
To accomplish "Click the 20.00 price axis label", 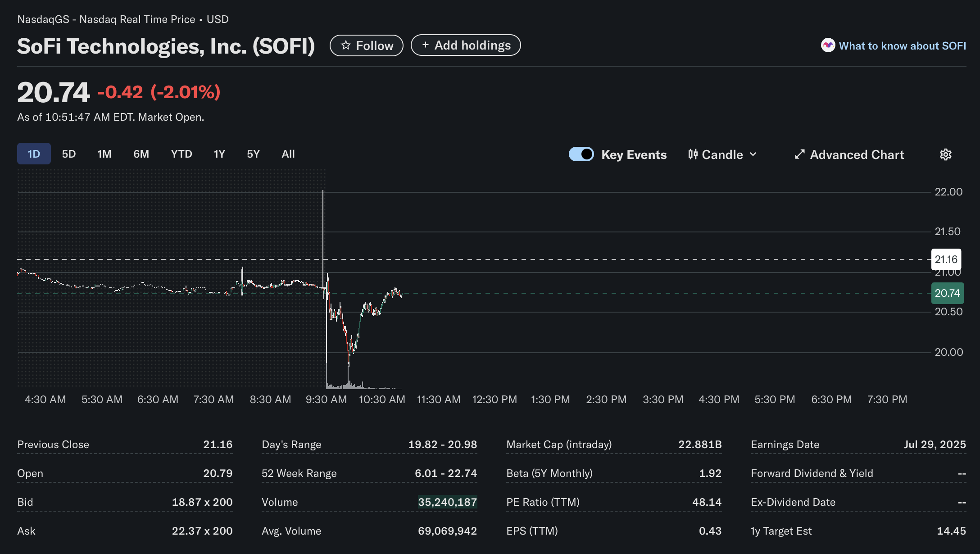I will 948,352.
